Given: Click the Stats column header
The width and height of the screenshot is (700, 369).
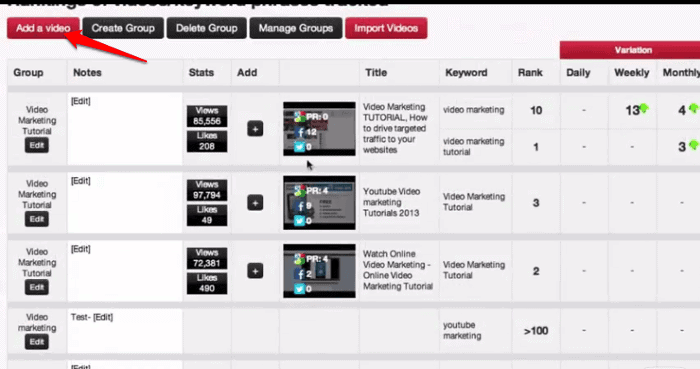Looking at the screenshot, I should point(201,73).
